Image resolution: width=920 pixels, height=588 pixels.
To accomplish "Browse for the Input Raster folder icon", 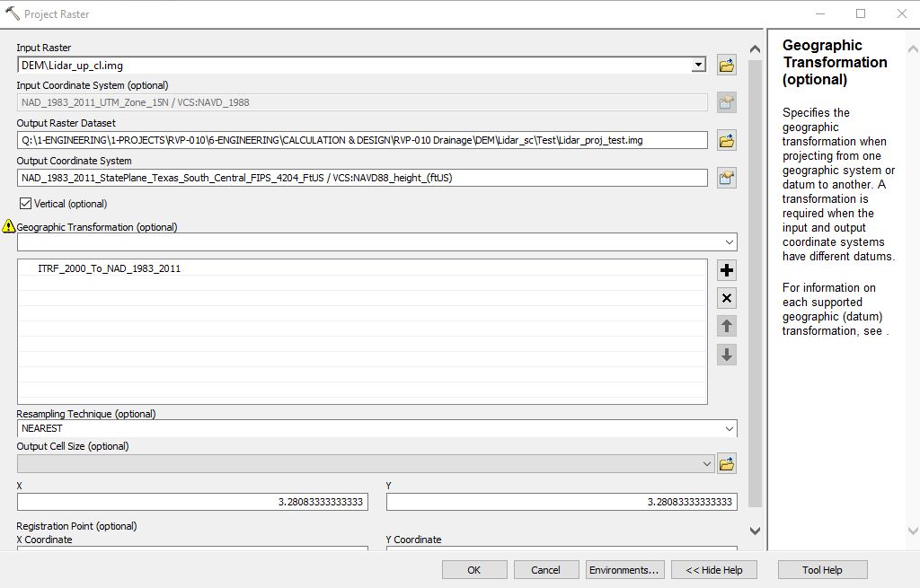I will tap(726, 65).
